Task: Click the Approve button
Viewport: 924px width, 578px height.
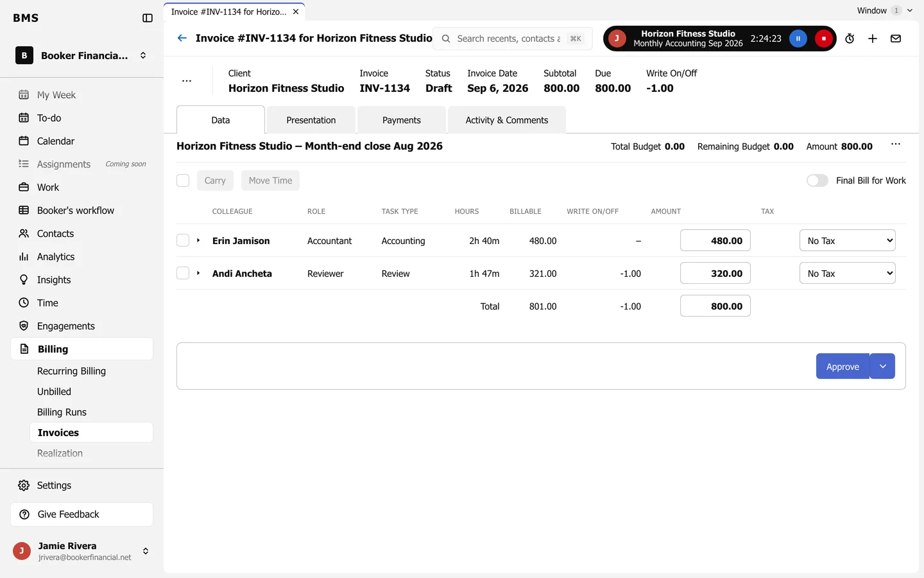Action: tap(843, 366)
